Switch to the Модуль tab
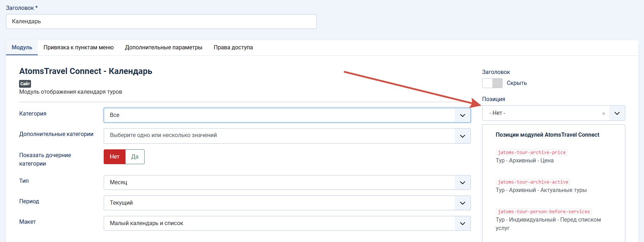644x242 pixels. [x=22, y=48]
